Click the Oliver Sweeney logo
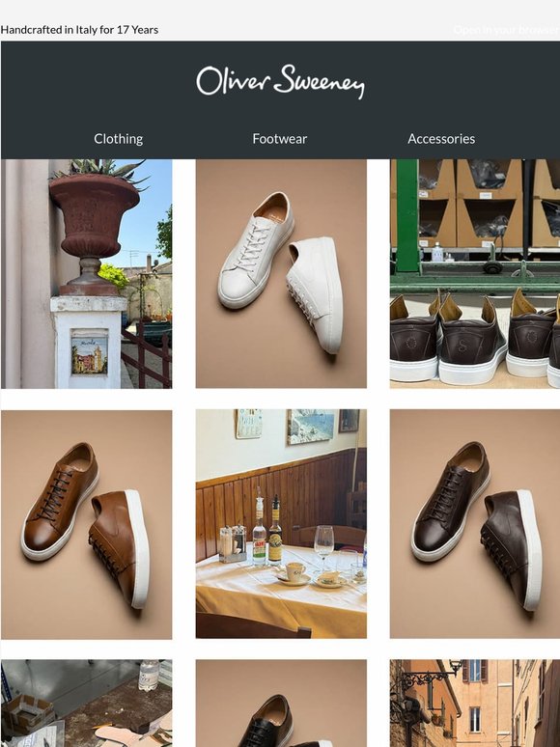This screenshot has width=560, height=747. pyautogui.click(x=280, y=82)
